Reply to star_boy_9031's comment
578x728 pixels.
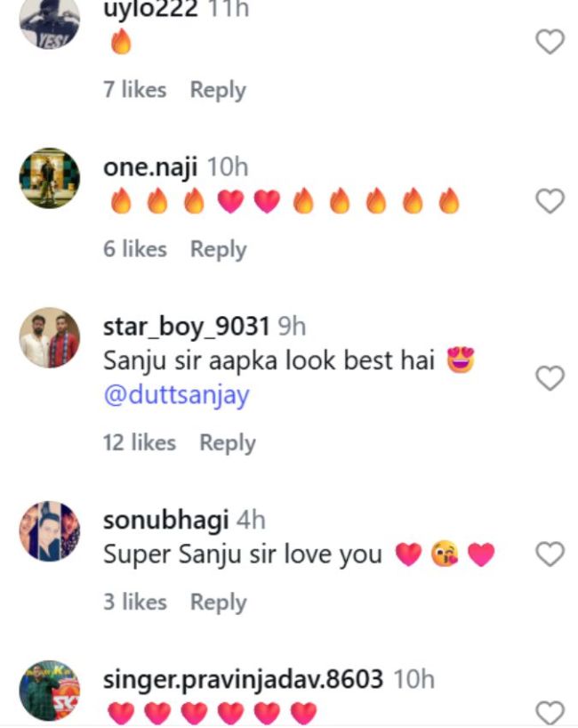[x=227, y=442]
